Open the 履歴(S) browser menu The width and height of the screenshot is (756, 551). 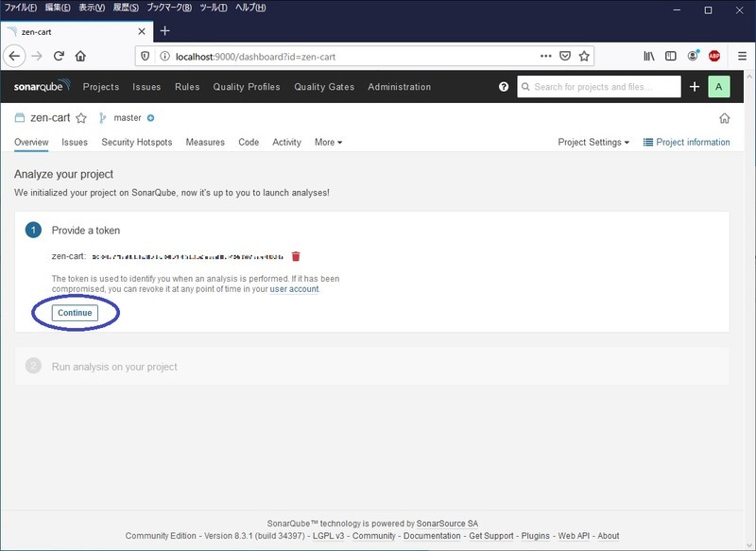pos(126,8)
